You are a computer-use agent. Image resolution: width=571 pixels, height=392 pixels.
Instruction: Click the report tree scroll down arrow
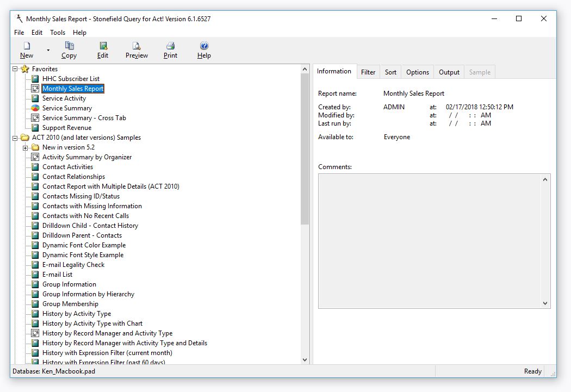(305, 360)
